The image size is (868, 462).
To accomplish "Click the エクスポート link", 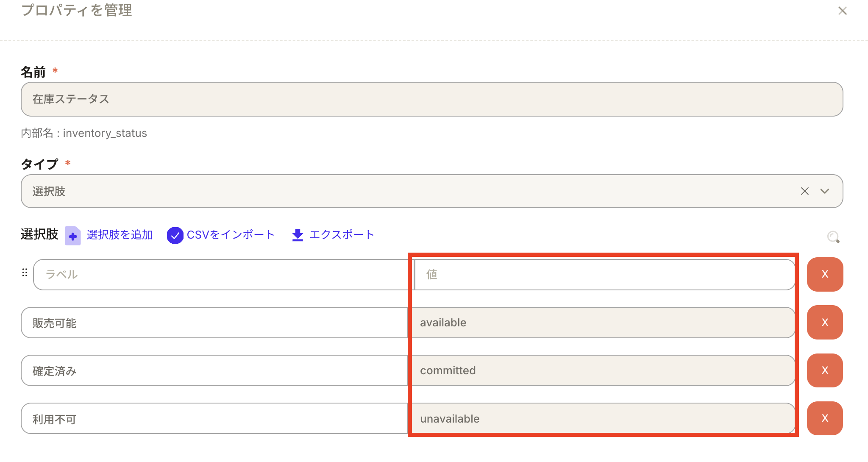I will coord(342,235).
